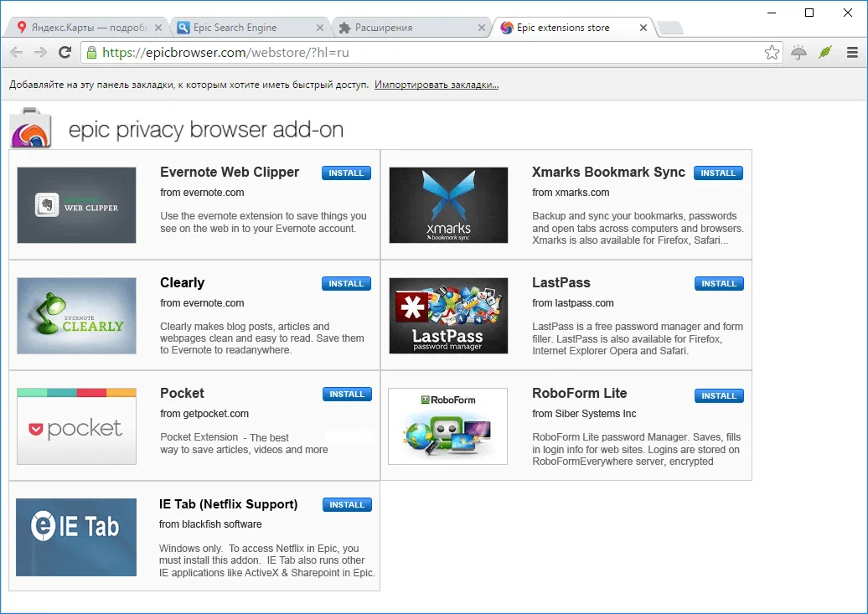Screen dimensions: 868x614
Task: Install the LastPass extension
Action: pyautogui.click(x=719, y=283)
